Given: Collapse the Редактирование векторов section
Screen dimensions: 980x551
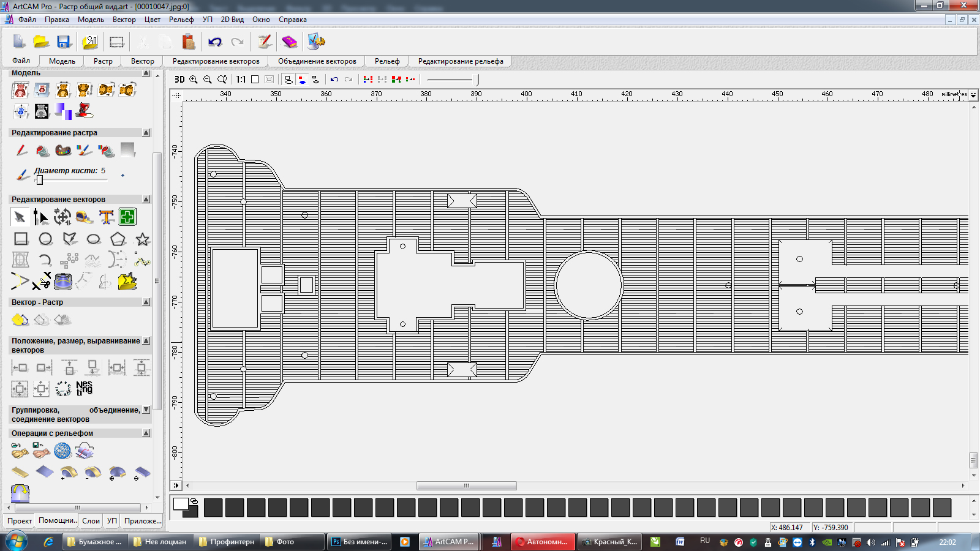Looking at the screenshot, I should tap(146, 199).
